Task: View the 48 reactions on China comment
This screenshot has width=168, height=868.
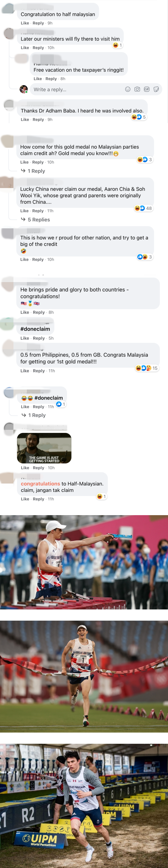Action: click(144, 208)
